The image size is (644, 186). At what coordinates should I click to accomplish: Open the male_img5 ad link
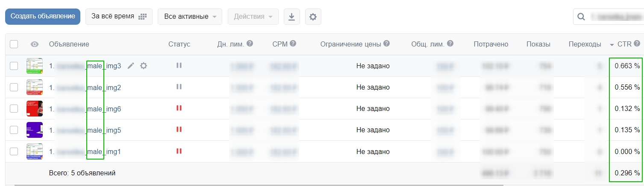click(x=85, y=130)
